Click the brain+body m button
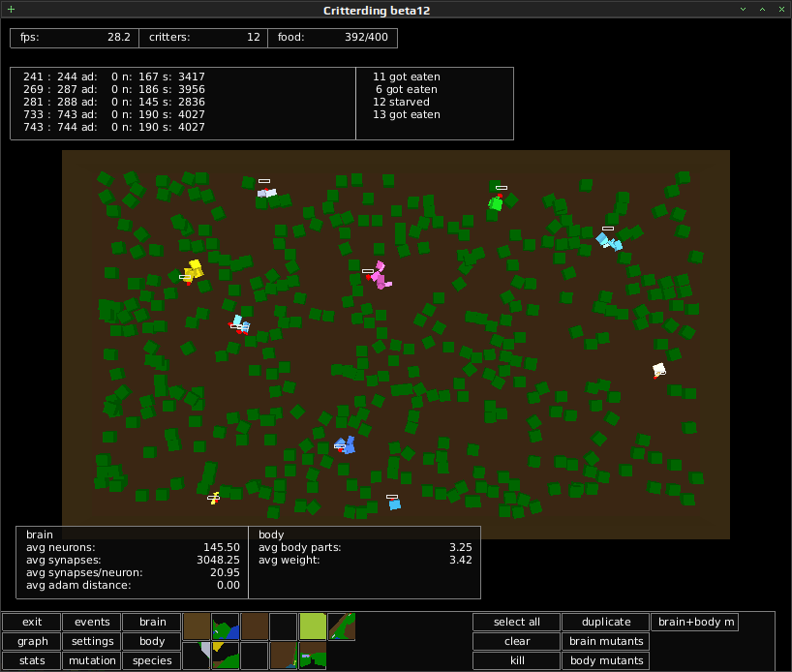The height and width of the screenshot is (672, 792). [x=695, y=622]
